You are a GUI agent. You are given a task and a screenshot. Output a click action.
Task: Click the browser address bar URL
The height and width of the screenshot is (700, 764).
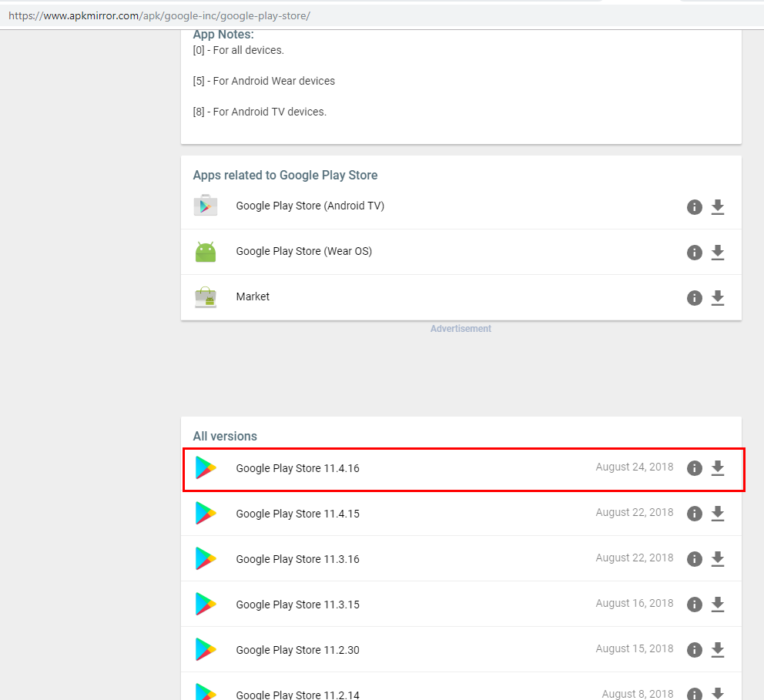159,15
